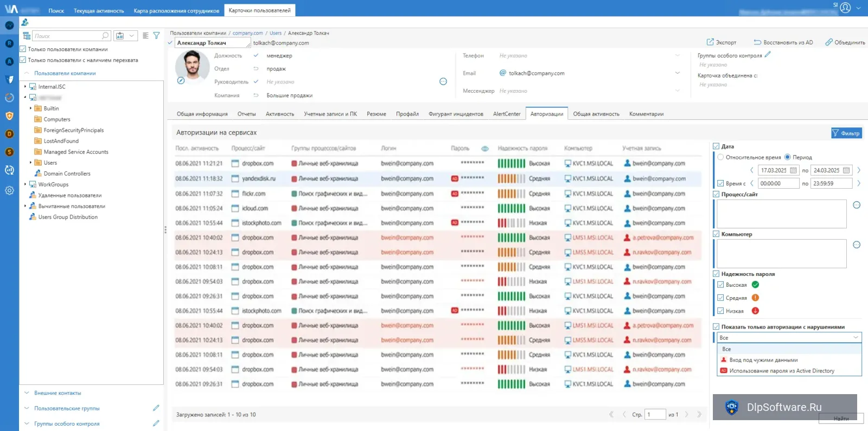This screenshot has width=868, height=431.
Task: Click the ellipsis button beside Компьютер filter box
Action: coord(857,245)
